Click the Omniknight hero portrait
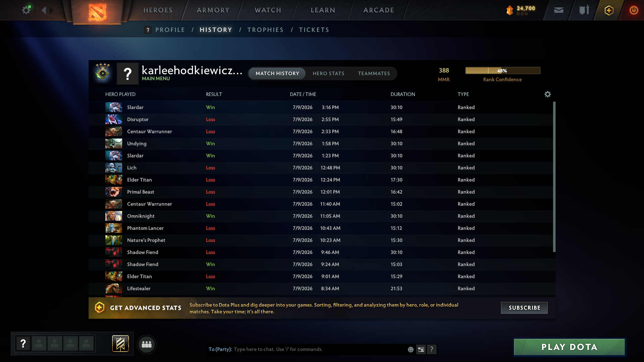 point(114,216)
